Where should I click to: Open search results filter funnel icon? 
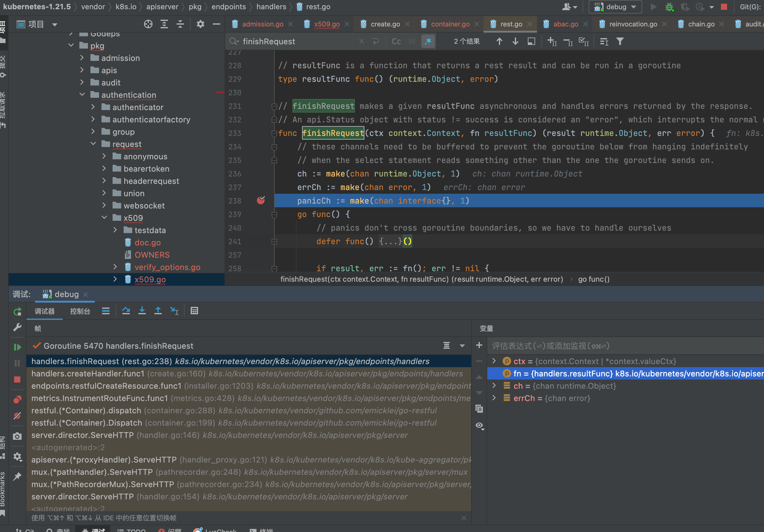(620, 41)
